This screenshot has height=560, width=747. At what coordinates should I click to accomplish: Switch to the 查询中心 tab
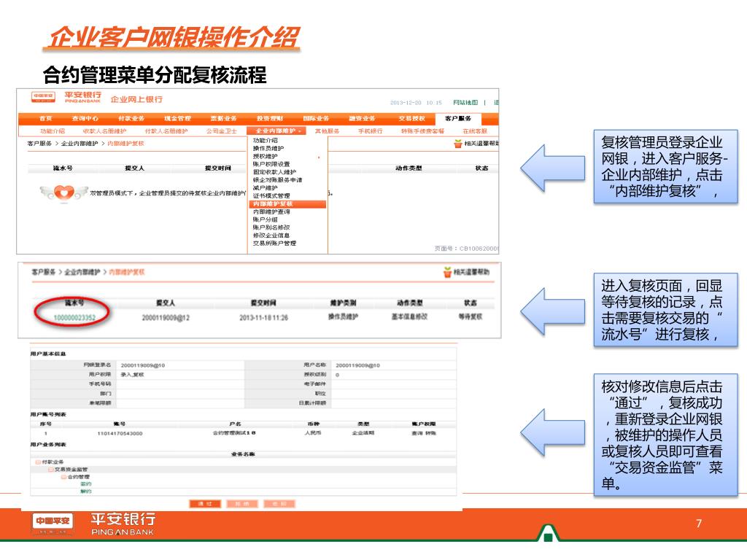coord(85,119)
